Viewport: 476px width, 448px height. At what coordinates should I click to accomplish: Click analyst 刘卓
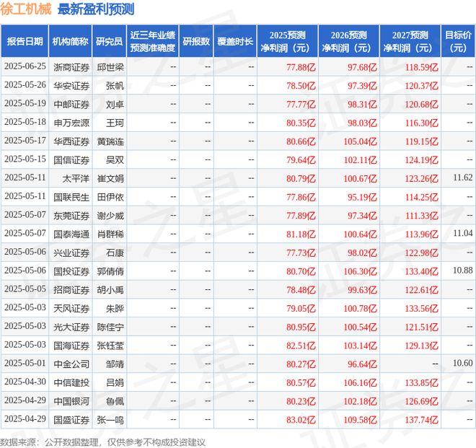[x=115, y=105]
